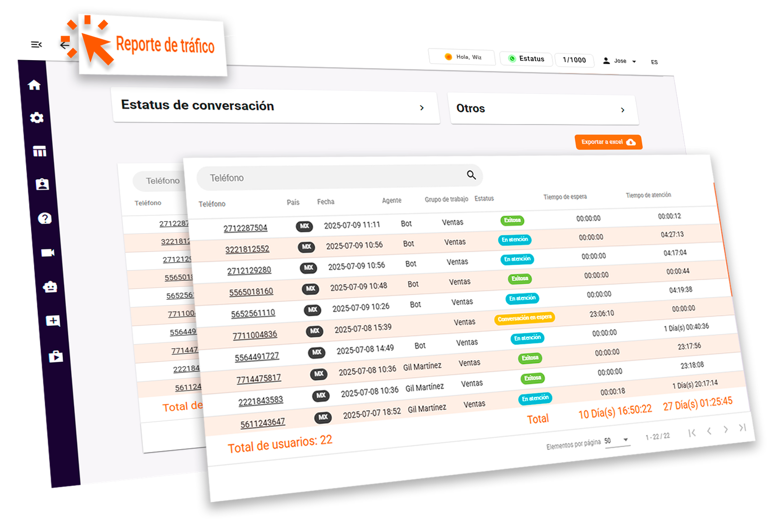776x532 pixels.
Task: Click the Hola, Wiz greeting chip
Action: 462,57
